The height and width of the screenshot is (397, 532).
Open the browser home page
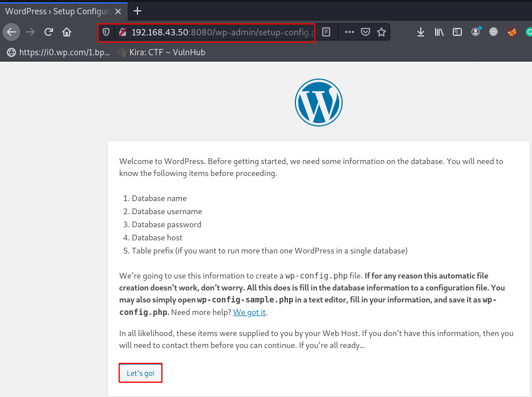[x=67, y=32]
